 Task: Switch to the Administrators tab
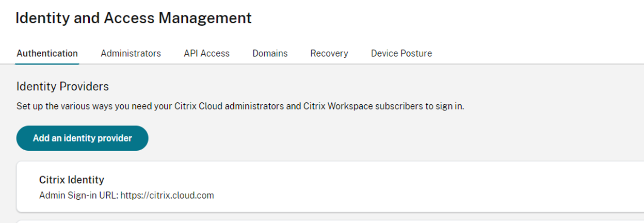(131, 53)
